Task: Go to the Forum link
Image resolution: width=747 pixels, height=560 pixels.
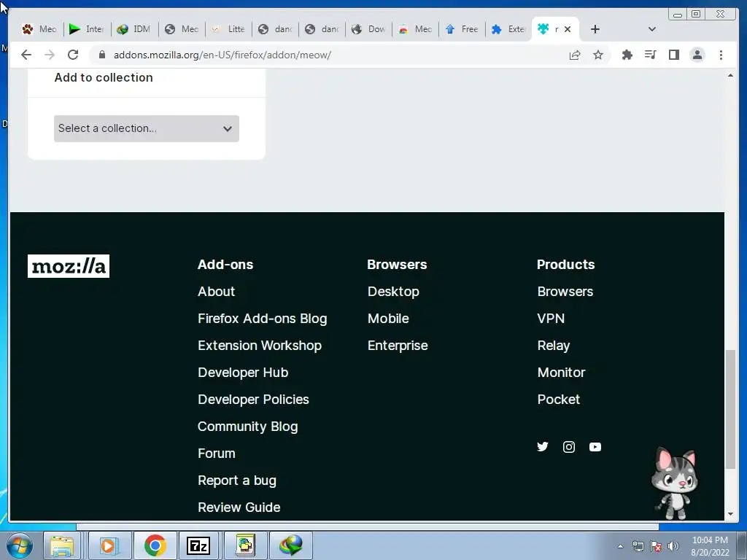Action: coord(217,454)
